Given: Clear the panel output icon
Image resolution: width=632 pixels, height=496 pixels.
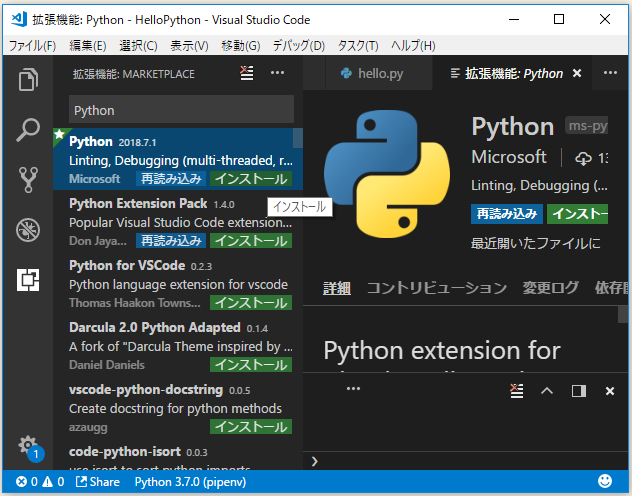Looking at the screenshot, I should tap(516, 391).
